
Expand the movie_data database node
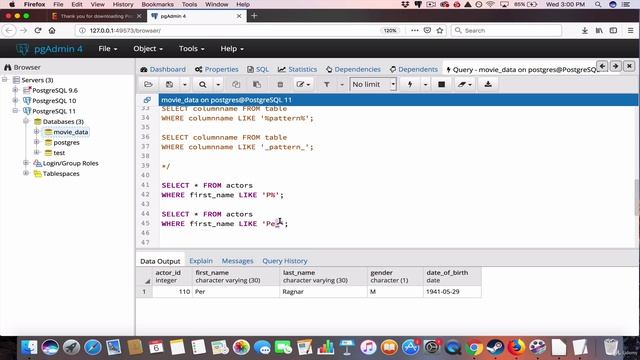(x=36, y=131)
